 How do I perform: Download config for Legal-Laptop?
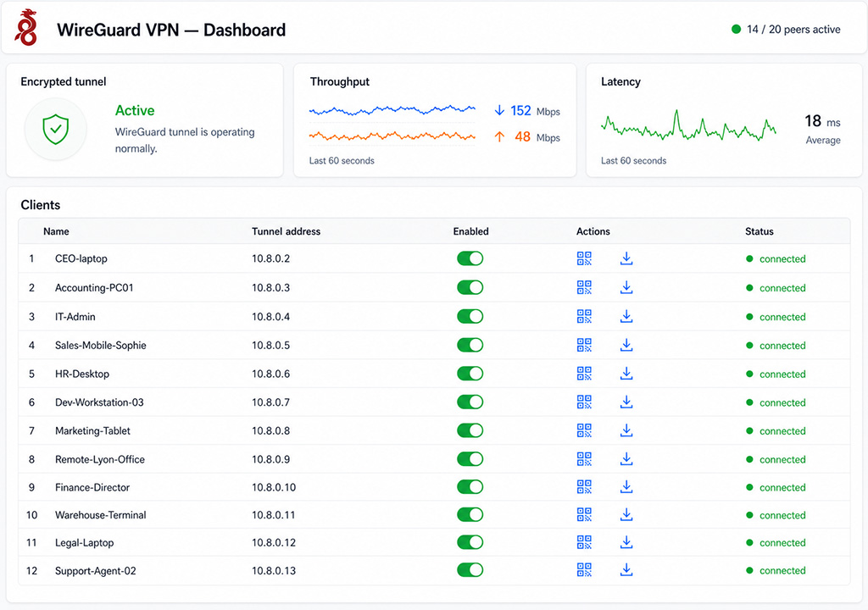tap(626, 542)
